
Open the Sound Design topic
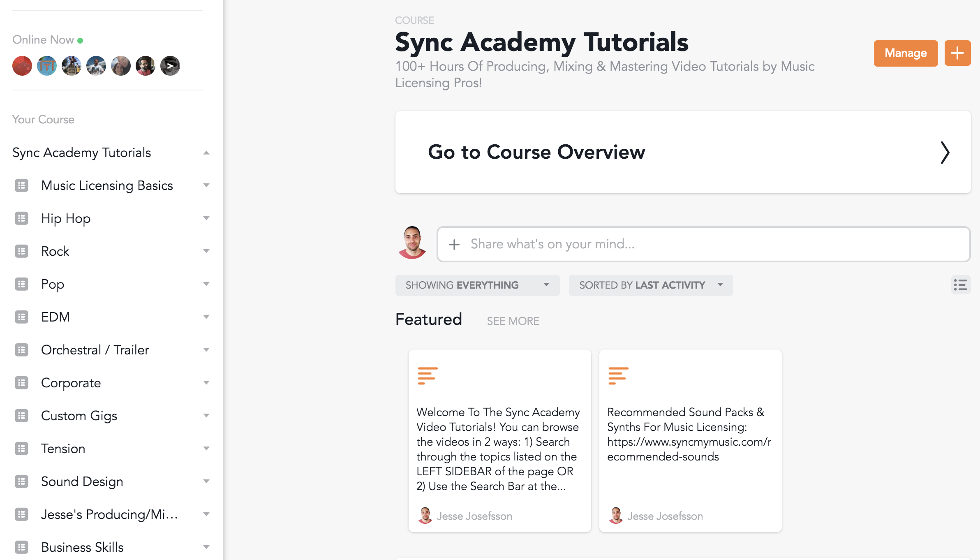tap(82, 481)
